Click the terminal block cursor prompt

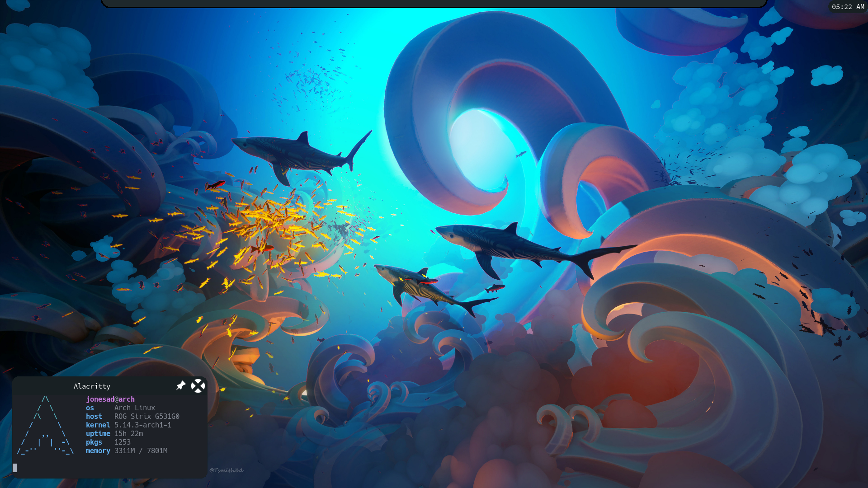(x=15, y=468)
